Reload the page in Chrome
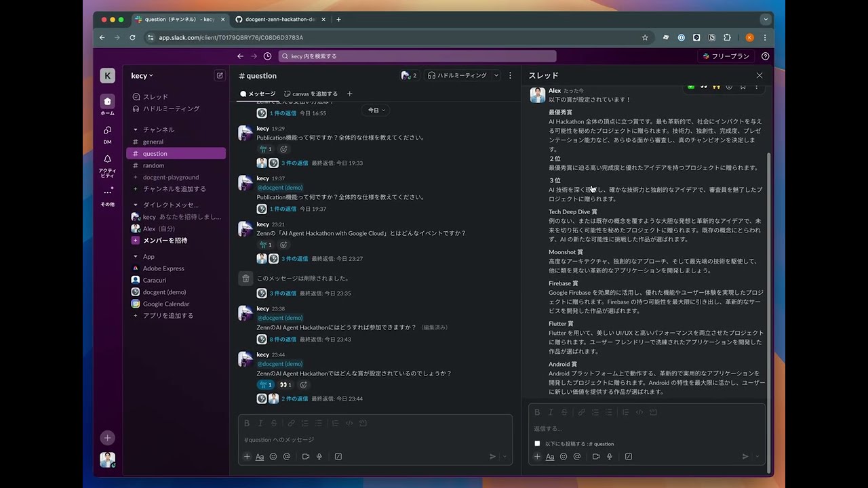Screen dimensions: 868x488 coord(132,37)
